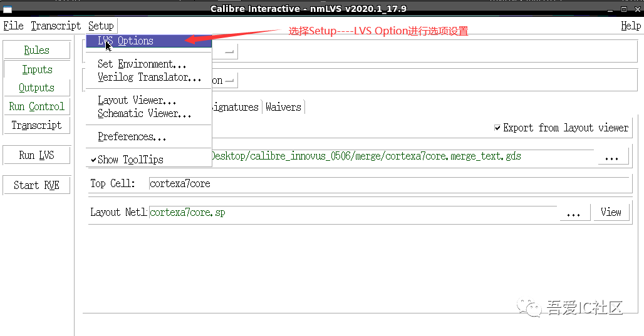Open Verilog Translator... entry
This screenshot has height=336, width=644.
149,77
